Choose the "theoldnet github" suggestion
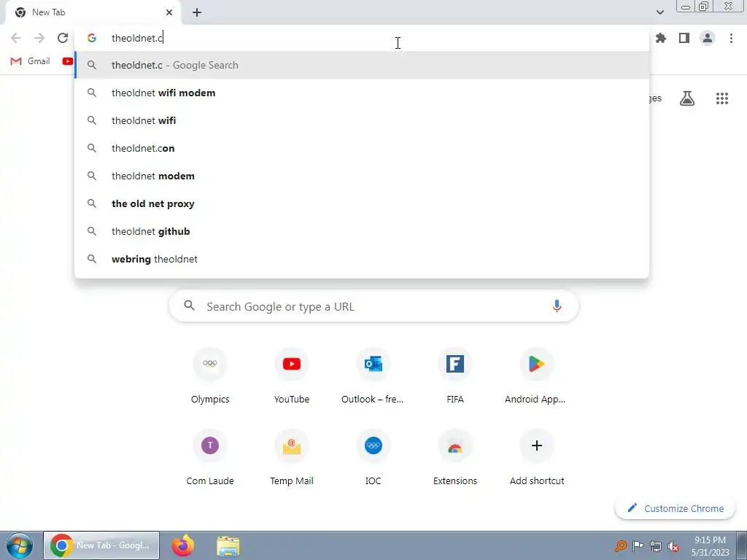Screen dimensions: 747x560 click(x=362, y=231)
